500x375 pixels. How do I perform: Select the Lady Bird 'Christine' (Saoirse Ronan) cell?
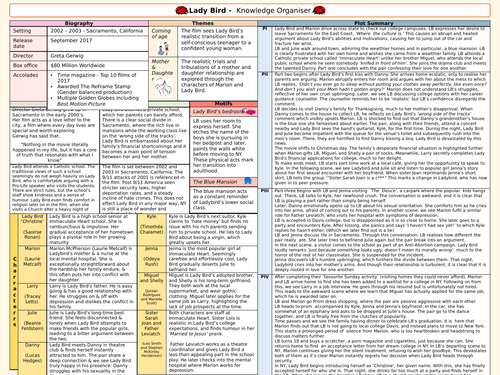[32, 229]
